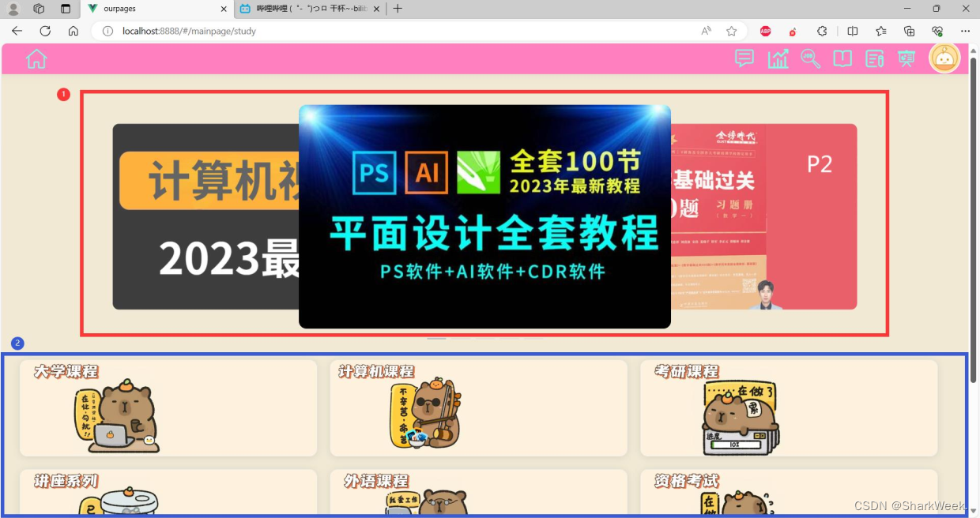Open the job search magnifier icon

coord(810,58)
